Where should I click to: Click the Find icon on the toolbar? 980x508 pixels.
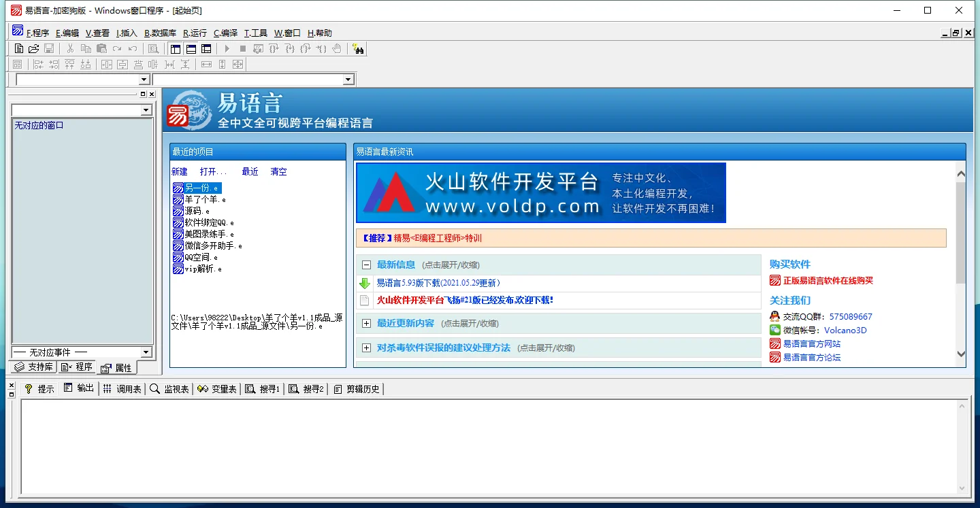pyautogui.click(x=153, y=48)
